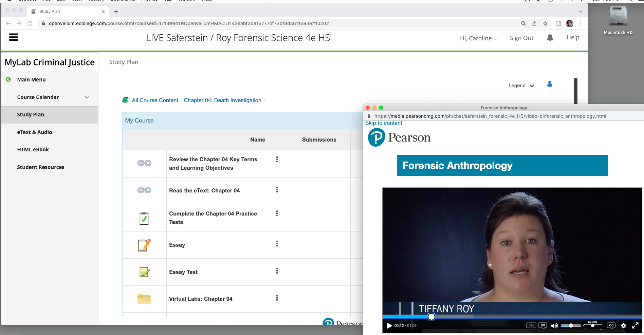Bookmark this page with star icon
Screen dimensions: 644x335
(x=545, y=23)
